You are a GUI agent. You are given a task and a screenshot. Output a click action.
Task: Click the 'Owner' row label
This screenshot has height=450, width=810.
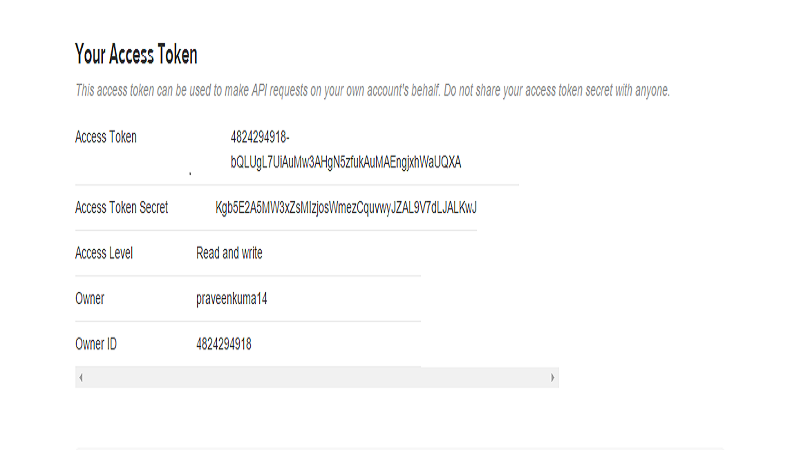coord(90,299)
